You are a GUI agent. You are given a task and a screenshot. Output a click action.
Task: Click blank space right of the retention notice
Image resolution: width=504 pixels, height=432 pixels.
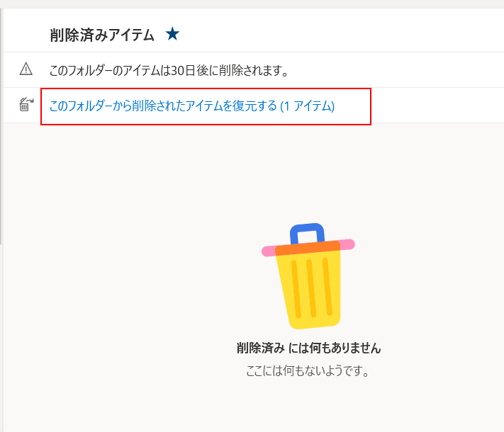tap(396, 70)
